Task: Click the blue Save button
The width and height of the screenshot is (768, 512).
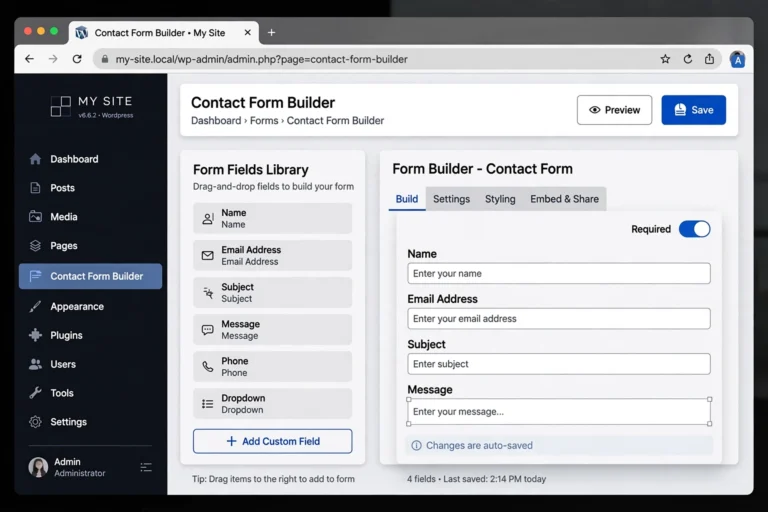Action: tap(694, 110)
